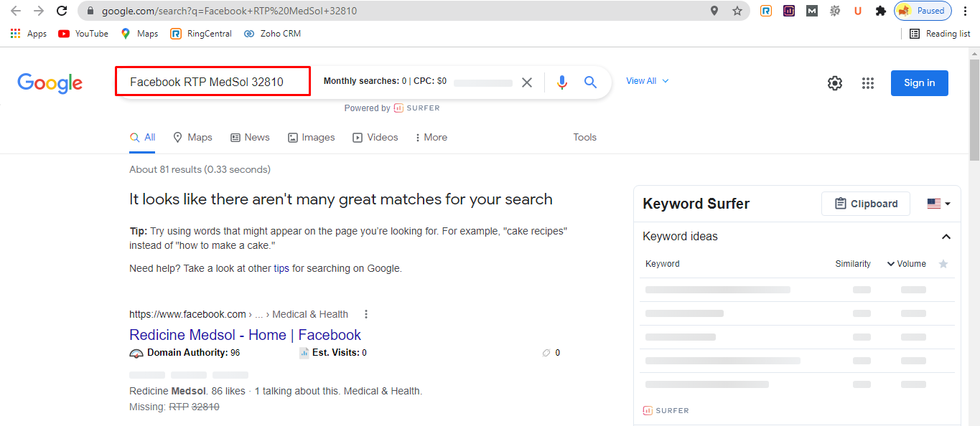Open the Google apps grid
980x426 pixels.
click(868, 83)
